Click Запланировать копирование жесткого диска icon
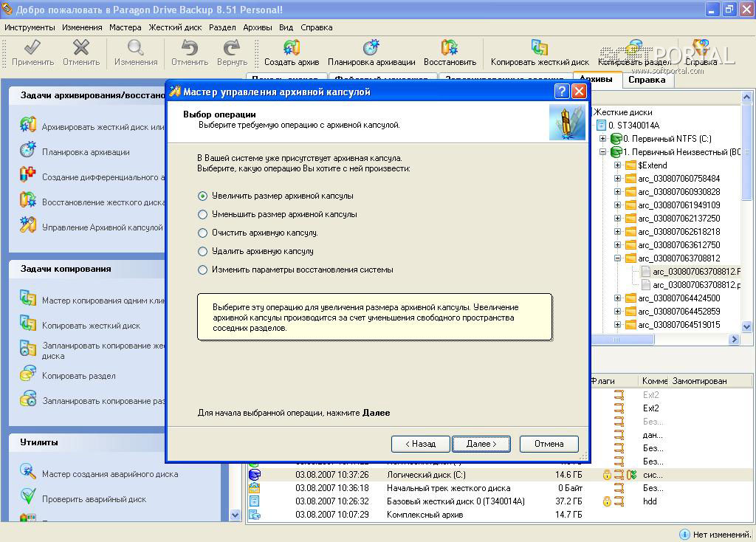The height and width of the screenshot is (542, 756). point(28,349)
